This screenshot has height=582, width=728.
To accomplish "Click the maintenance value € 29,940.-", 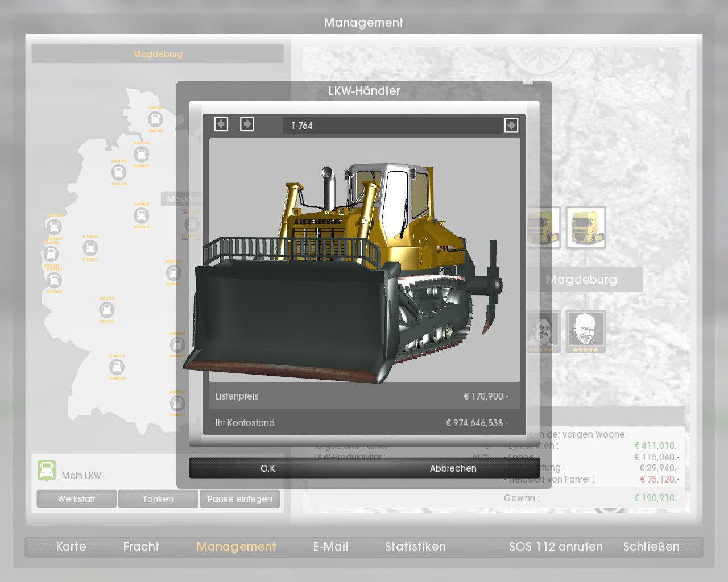I will pyautogui.click(x=659, y=468).
